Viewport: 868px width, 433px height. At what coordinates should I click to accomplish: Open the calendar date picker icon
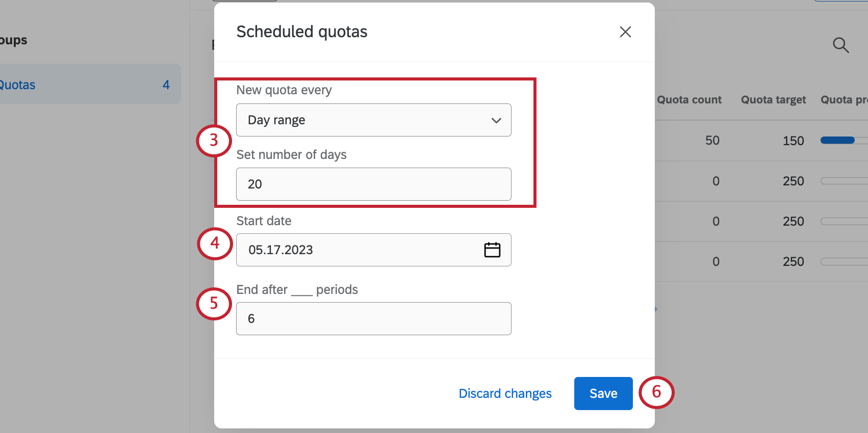click(492, 250)
